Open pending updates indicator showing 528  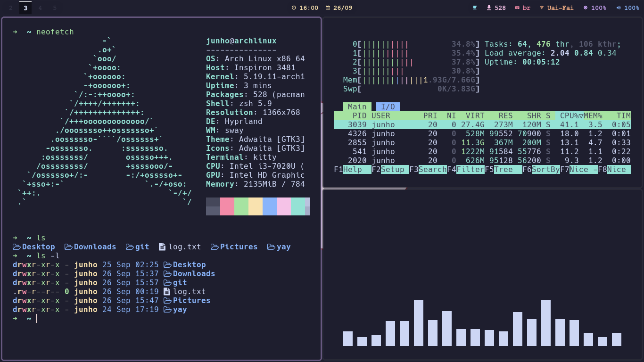(496, 8)
